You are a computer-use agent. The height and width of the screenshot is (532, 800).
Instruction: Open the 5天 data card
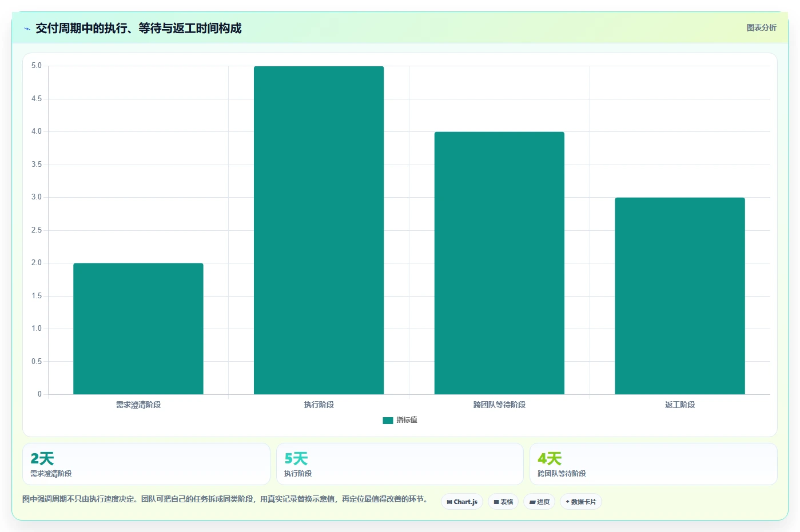tap(400, 464)
